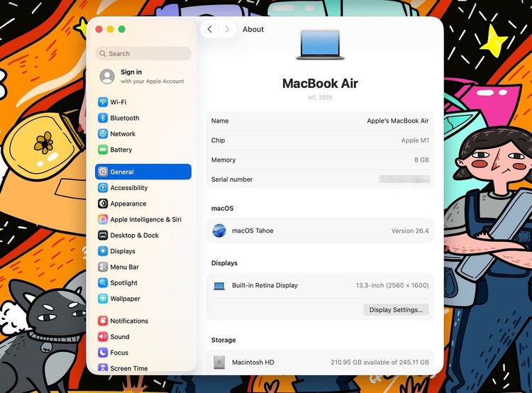Image resolution: width=532 pixels, height=393 pixels.
Task: Open Wi-Fi settings icon in sidebar
Action: 103,102
